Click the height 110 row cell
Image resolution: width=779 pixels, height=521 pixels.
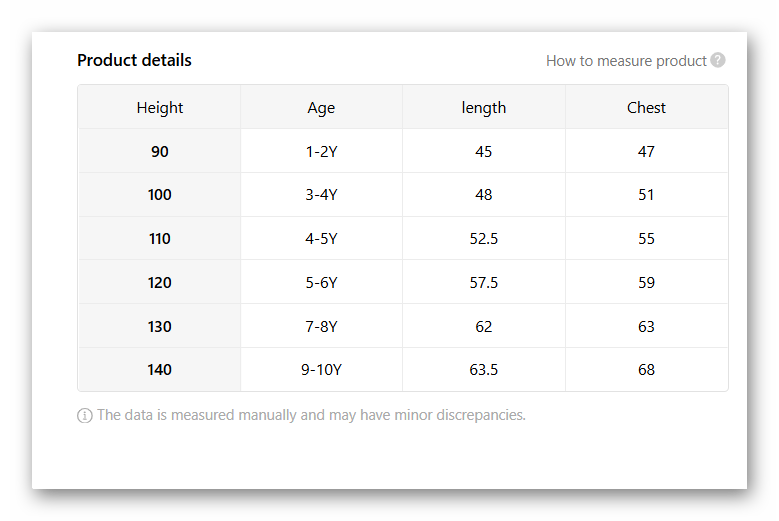pos(160,239)
